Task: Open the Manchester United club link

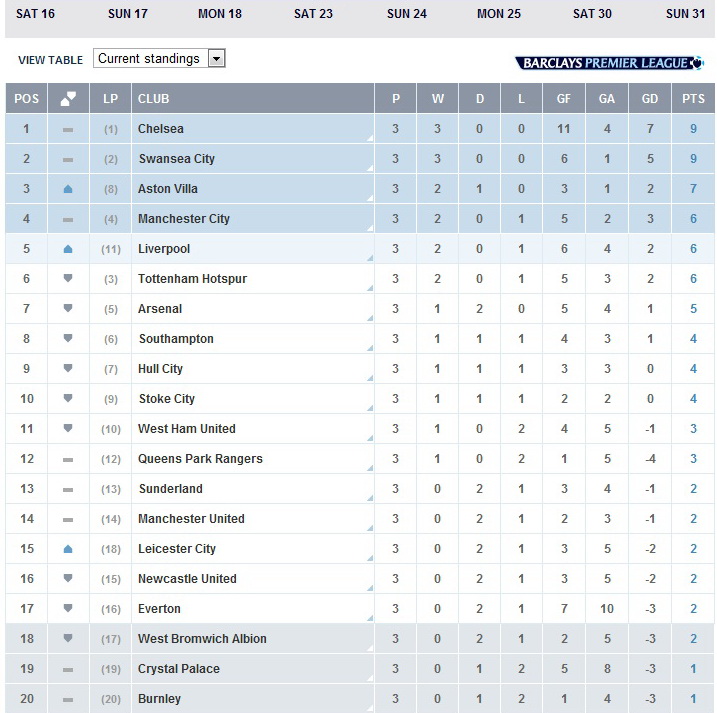Action: [x=191, y=519]
